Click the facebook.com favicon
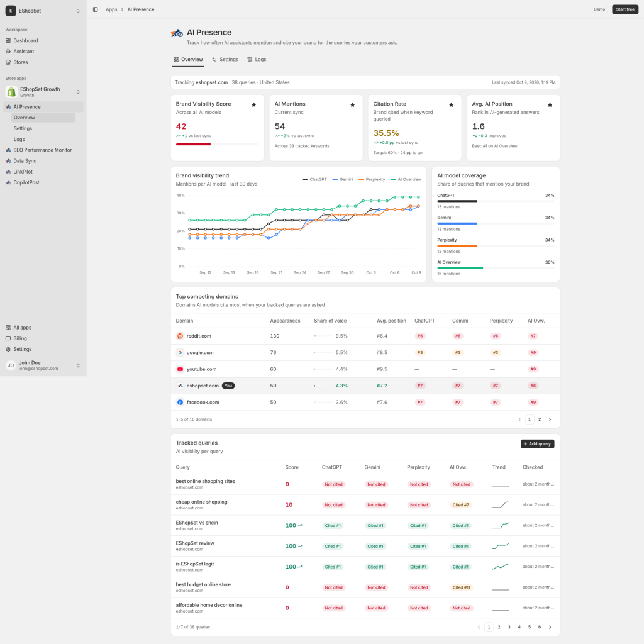Viewport: 644px width, 644px height. [x=180, y=402]
